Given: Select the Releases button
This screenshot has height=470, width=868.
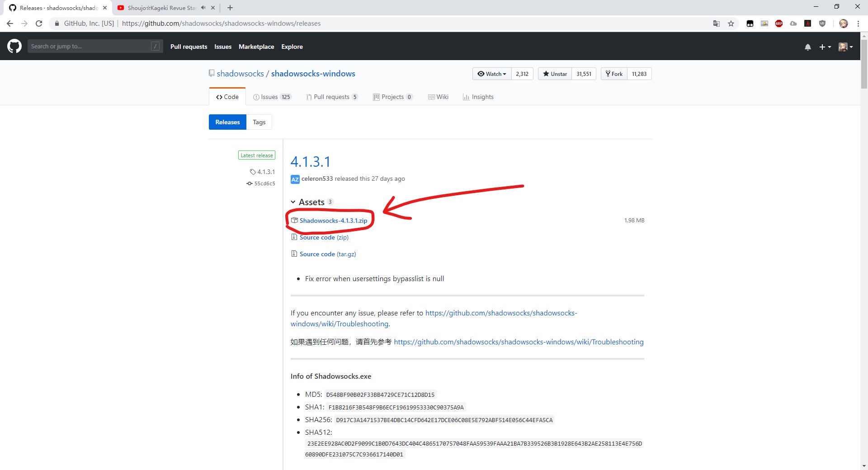Looking at the screenshot, I should (x=227, y=122).
